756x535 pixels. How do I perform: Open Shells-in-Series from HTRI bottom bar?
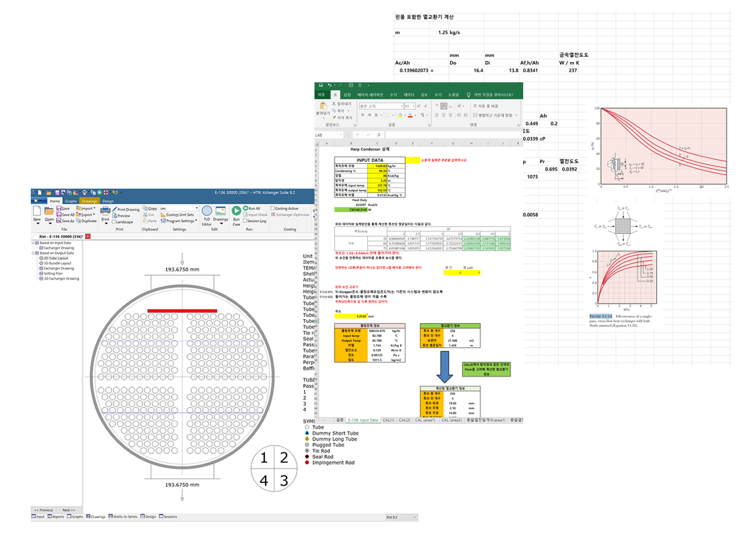123,517
